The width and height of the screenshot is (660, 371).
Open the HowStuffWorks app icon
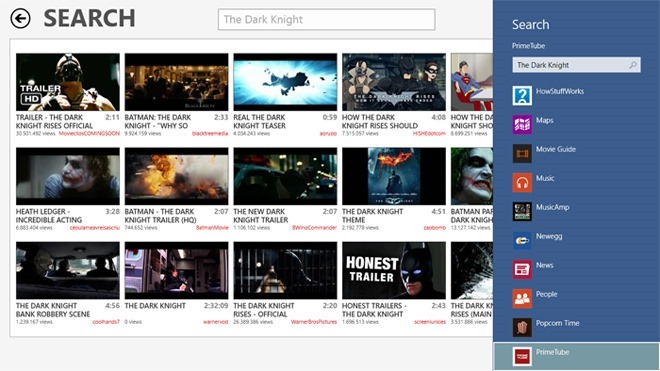[522, 96]
